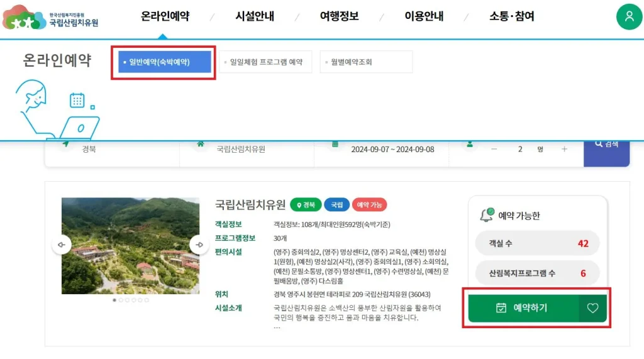This screenshot has width=644, height=359.
Task: Click the user profile icon
Action: coord(629,16)
